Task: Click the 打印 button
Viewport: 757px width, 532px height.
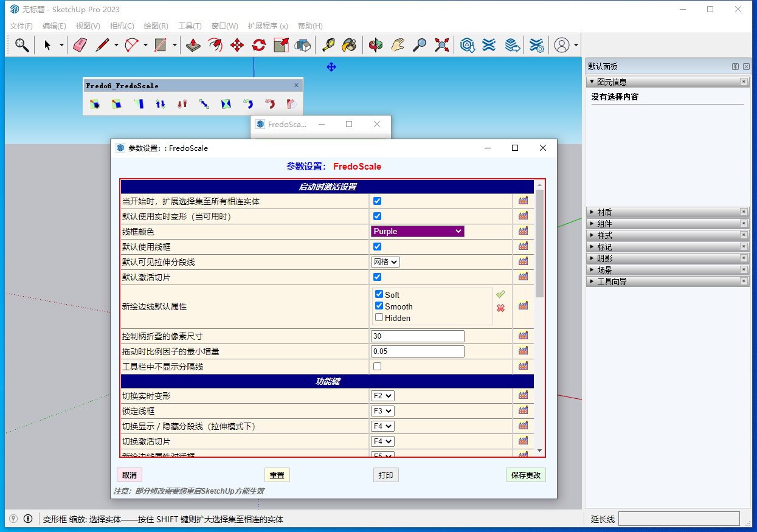Action: pos(385,475)
